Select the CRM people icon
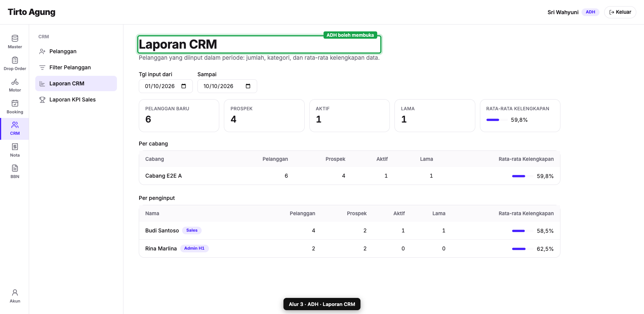The image size is (644, 314). [x=15, y=125]
